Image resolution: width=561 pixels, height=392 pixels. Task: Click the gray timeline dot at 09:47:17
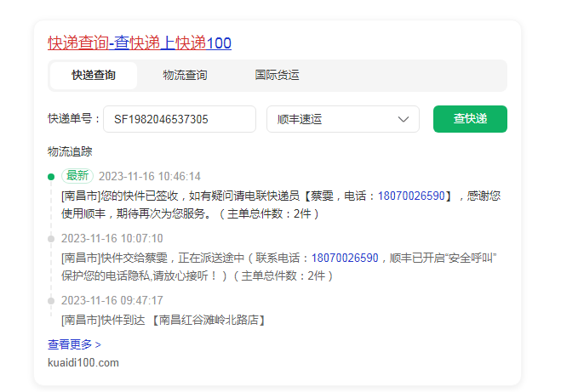(51, 301)
